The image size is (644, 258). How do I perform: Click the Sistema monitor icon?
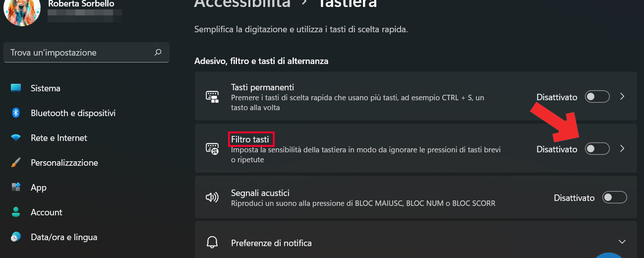tap(16, 88)
